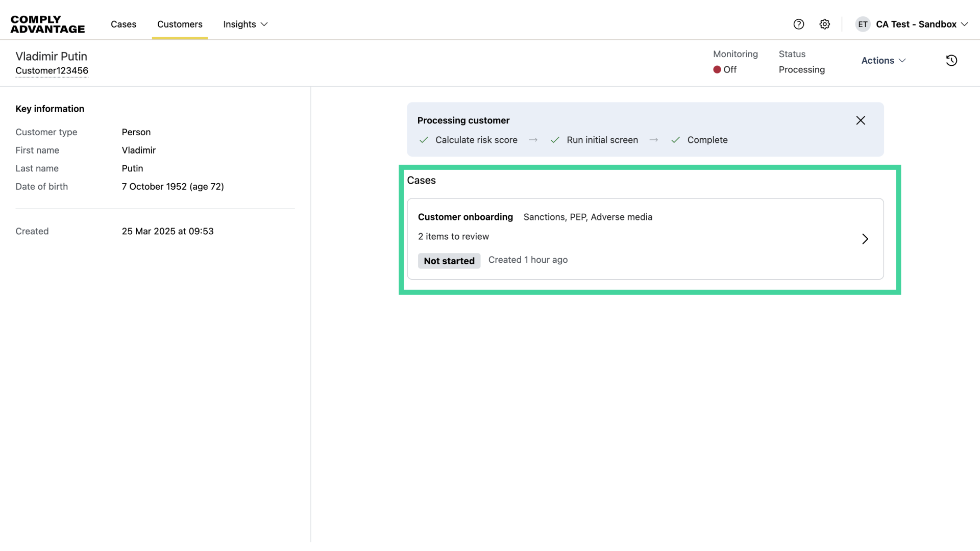The width and height of the screenshot is (980, 551).
Task: Click the ComplyAdvantage logo
Action: click(47, 24)
